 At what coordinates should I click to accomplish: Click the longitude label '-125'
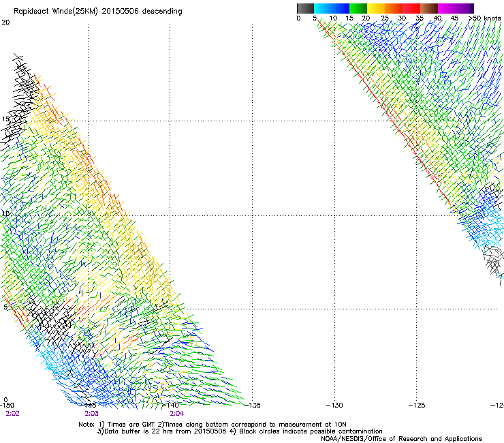click(417, 406)
